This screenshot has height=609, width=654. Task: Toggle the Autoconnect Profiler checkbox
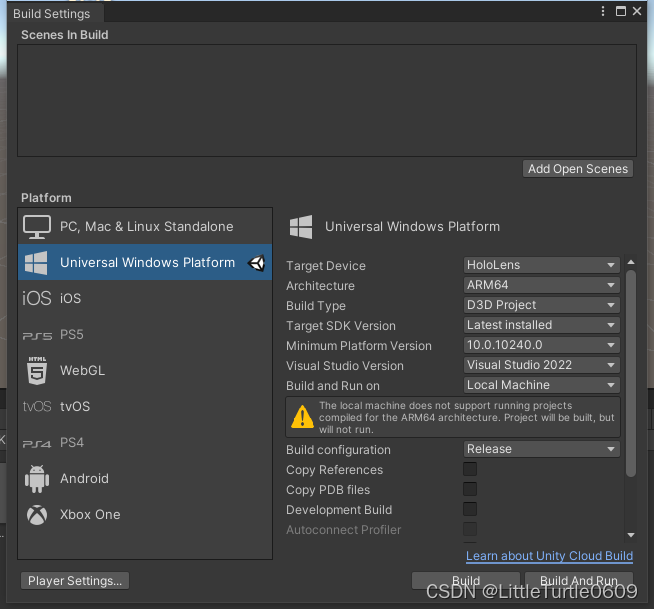coord(470,529)
